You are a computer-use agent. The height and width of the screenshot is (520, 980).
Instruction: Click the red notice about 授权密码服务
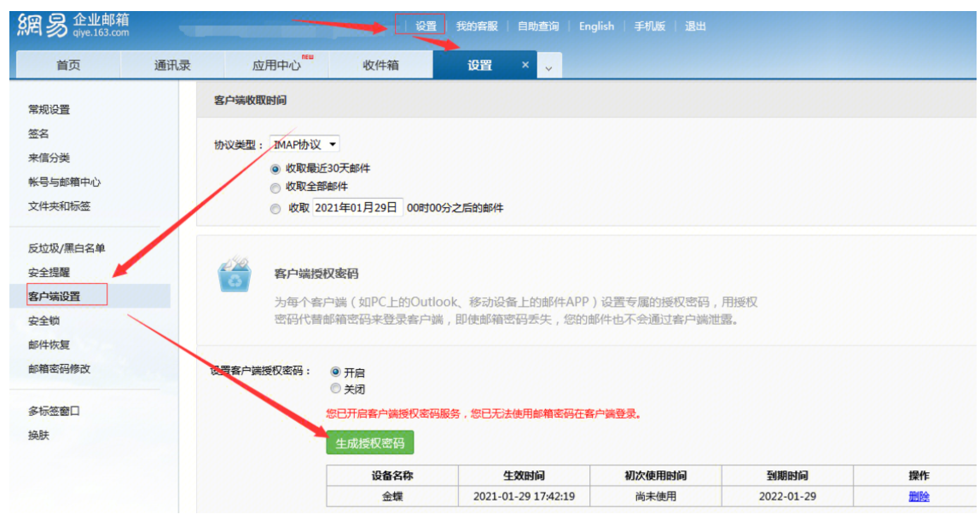(x=484, y=413)
